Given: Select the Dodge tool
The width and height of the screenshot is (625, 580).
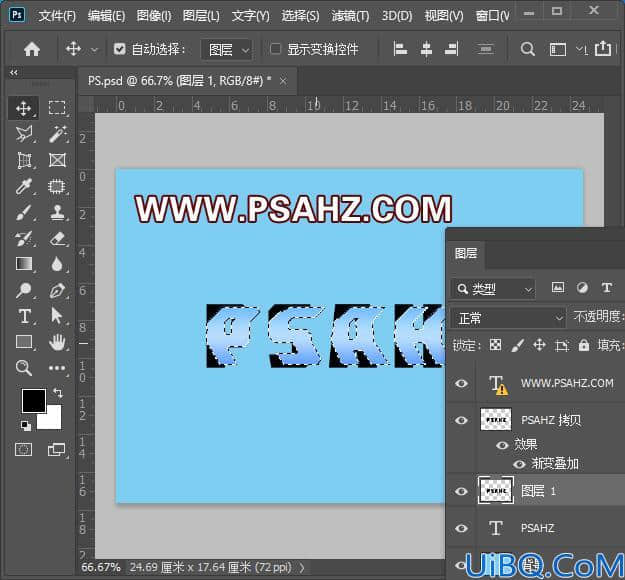Looking at the screenshot, I should click(24, 290).
